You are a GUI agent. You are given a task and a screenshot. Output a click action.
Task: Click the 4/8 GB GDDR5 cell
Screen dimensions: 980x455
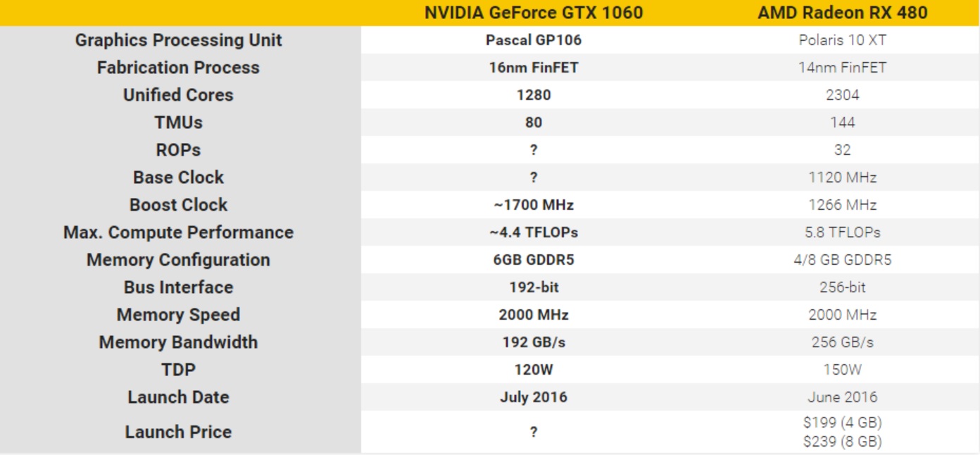842,260
